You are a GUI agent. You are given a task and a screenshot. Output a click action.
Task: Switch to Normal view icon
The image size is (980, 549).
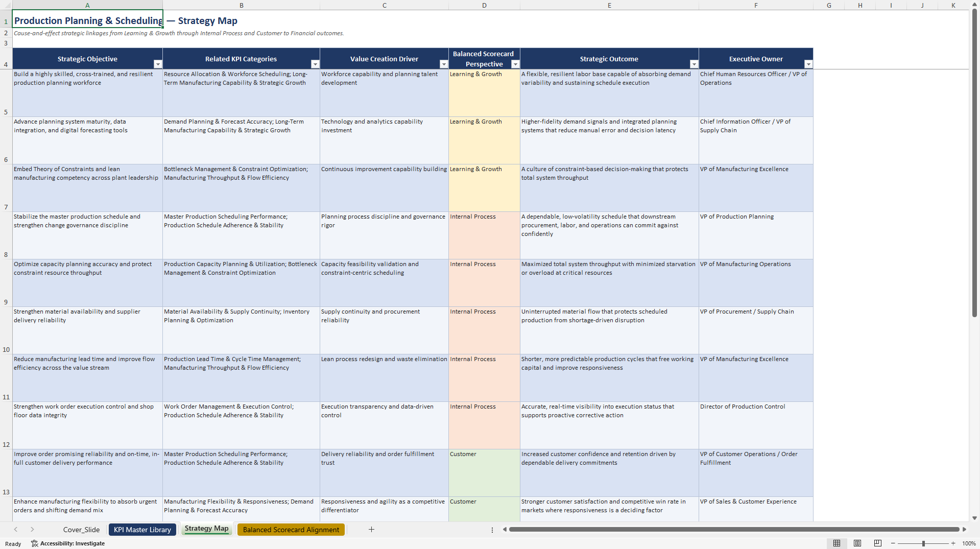tap(836, 543)
